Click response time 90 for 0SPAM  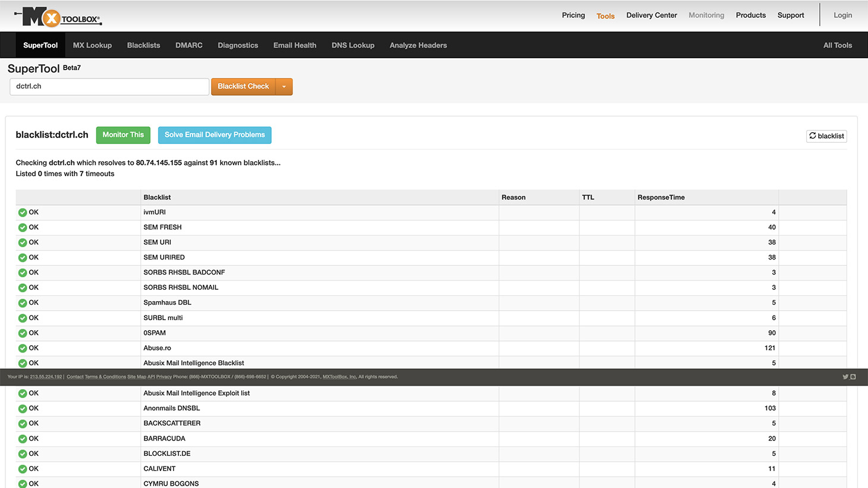772,333
